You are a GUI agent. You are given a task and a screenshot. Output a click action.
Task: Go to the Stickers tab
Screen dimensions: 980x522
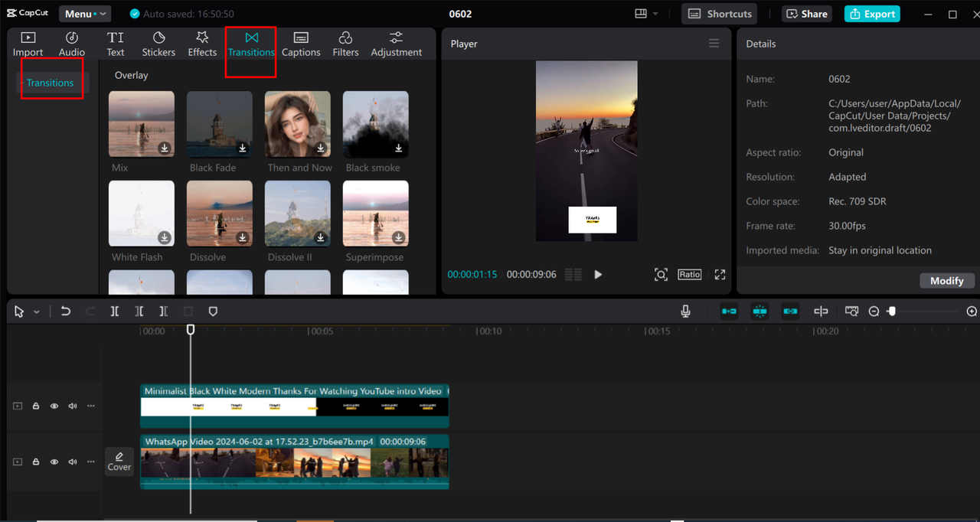[x=158, y=44]
